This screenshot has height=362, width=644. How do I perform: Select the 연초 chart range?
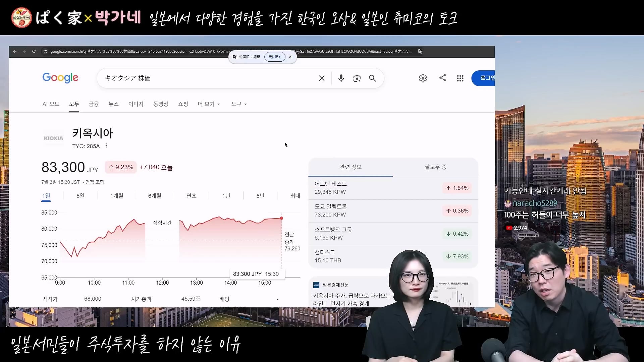192,196
